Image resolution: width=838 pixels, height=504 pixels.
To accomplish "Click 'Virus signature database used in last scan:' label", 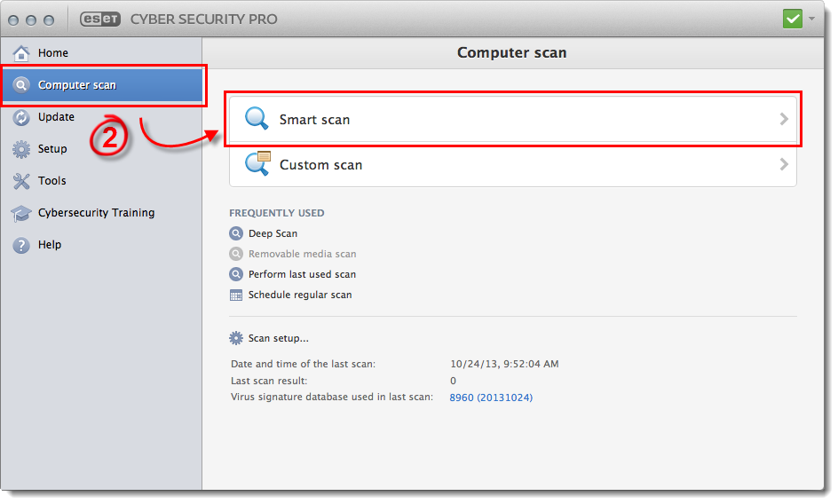I will pyautogui.click(x=332, y=398).
